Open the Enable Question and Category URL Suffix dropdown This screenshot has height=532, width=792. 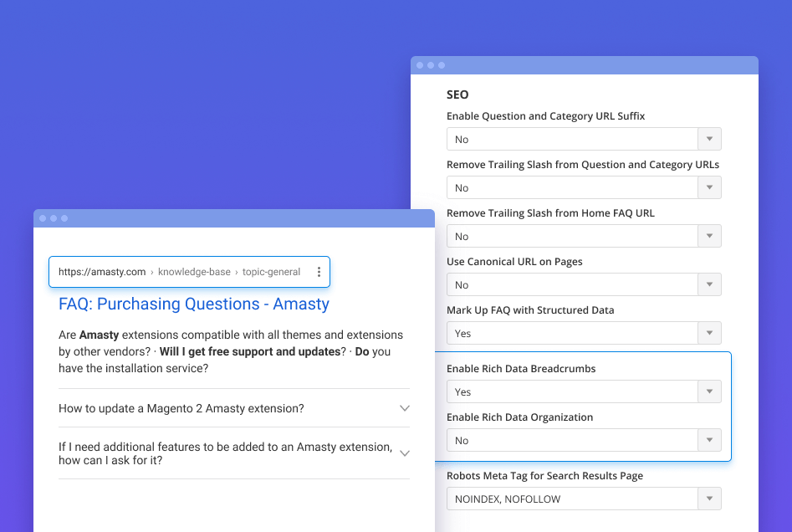(x=709, y=140)
